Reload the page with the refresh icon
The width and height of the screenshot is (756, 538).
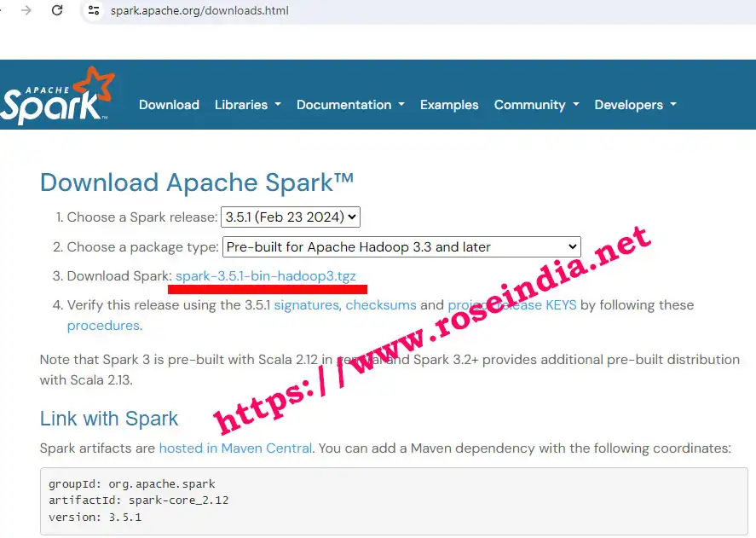[57, 10]
